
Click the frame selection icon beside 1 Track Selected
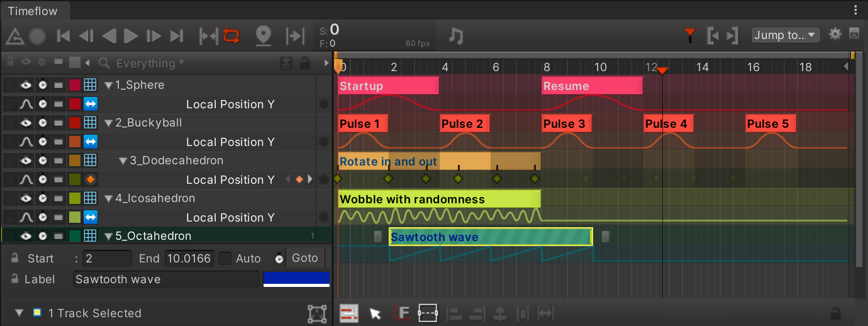tap(317, 313)
